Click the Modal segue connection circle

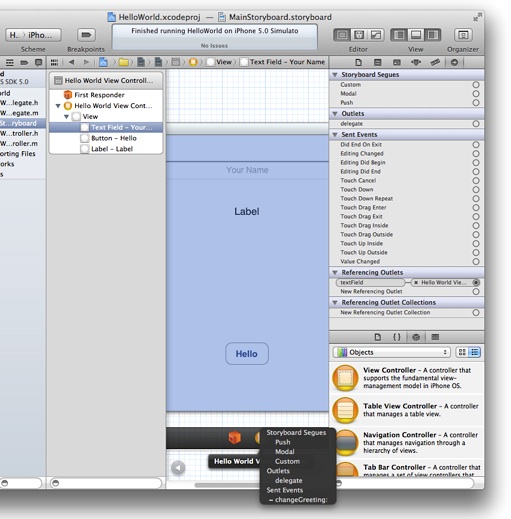[x=476, y=94]
